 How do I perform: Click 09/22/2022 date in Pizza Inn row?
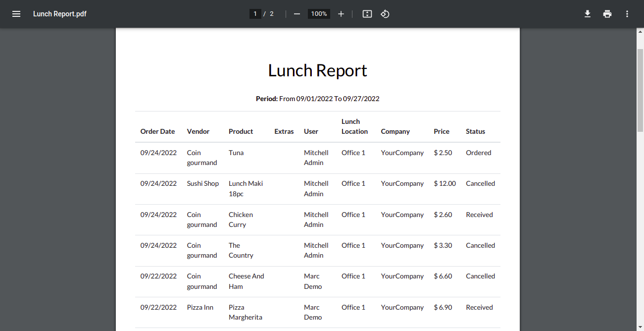[158, 307]
